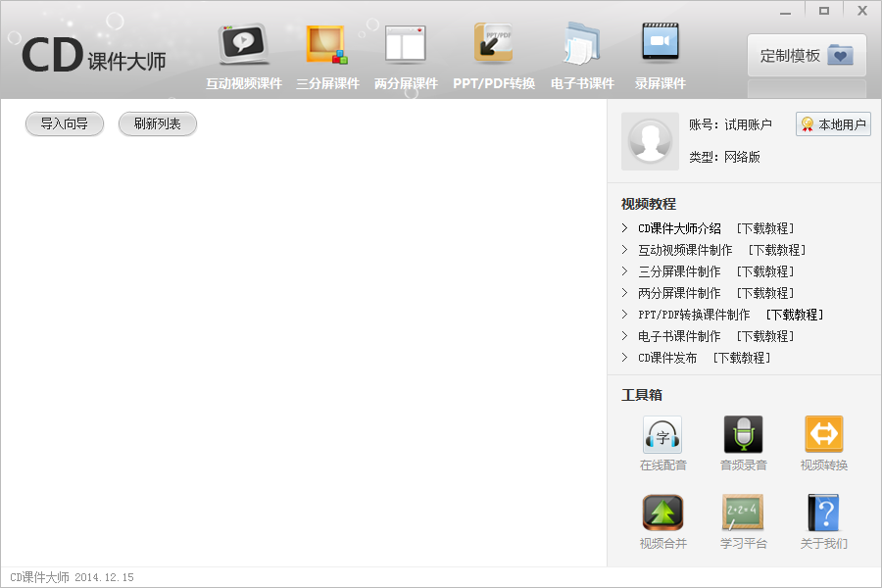The height and width of the screenshot is (588, 882).
Task: Start the 录屏课件 screen recording tool
Action: (x=660, y=46)
